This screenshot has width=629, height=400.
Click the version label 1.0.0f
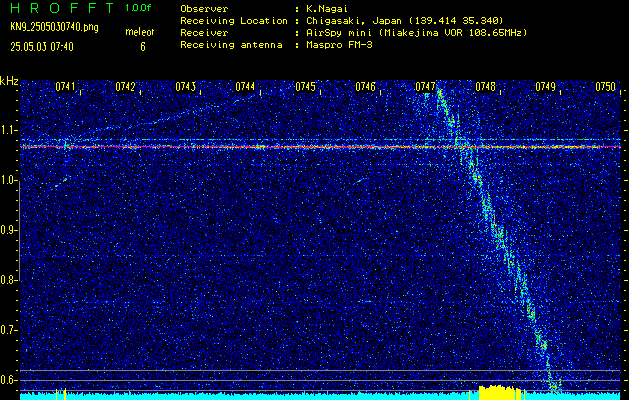click(x=138, y=8)
